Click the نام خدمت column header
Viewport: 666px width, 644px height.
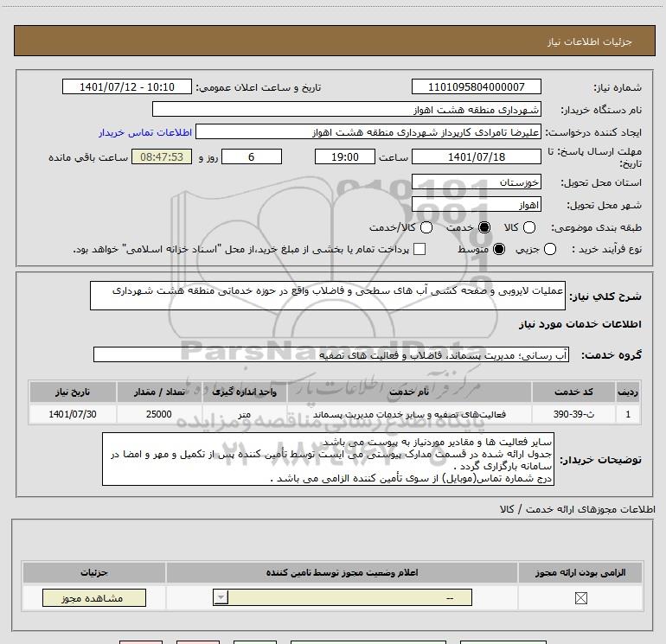[409, 392]
